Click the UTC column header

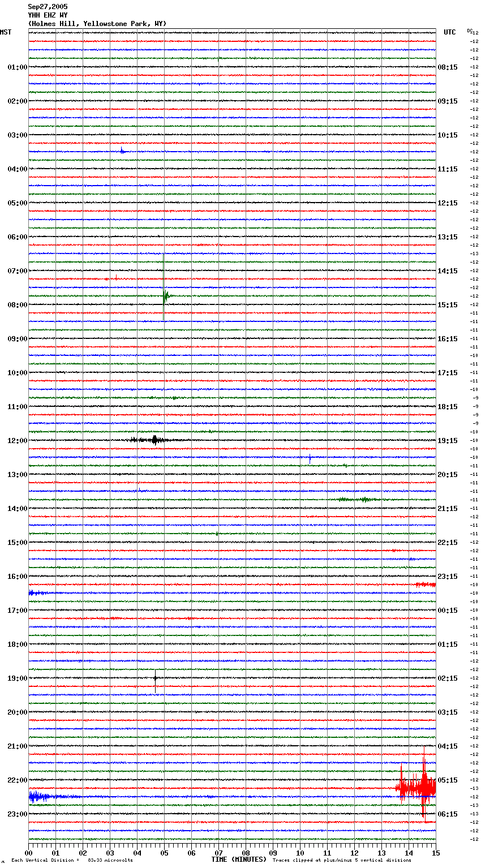coord(449,32)
